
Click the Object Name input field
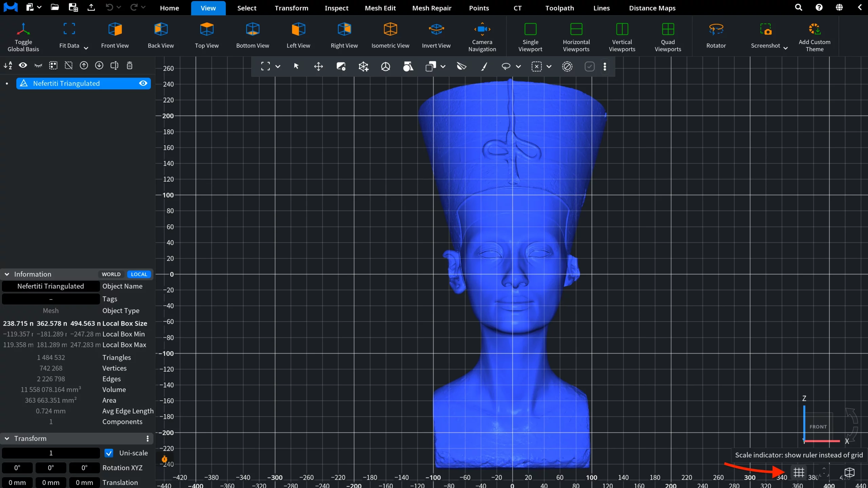[x=51, y=286]
